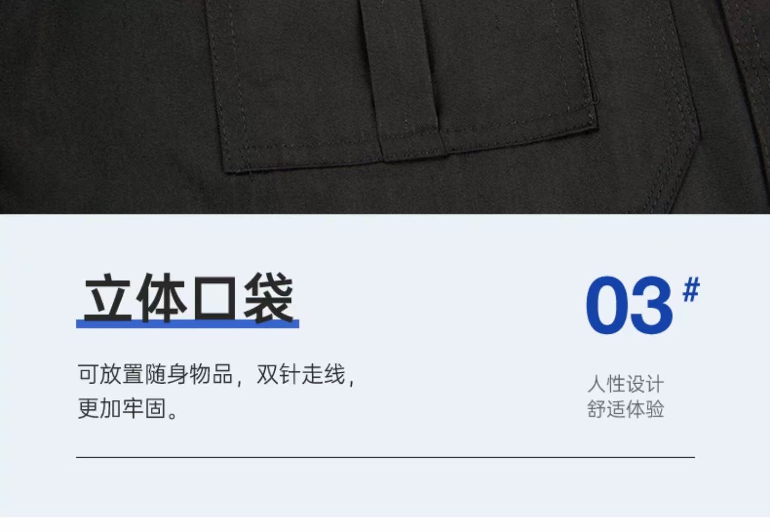Screen dimensions: 770x532
Task: Click the thin horizontal divider line
Action: pyautogui.click(x=385, y=457)
